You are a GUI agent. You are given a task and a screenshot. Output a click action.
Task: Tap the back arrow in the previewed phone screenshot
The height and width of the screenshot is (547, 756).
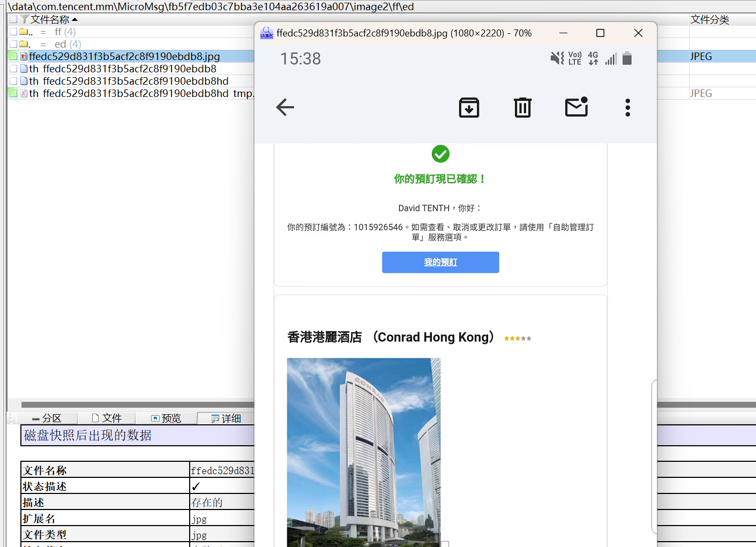coord(285,107)
